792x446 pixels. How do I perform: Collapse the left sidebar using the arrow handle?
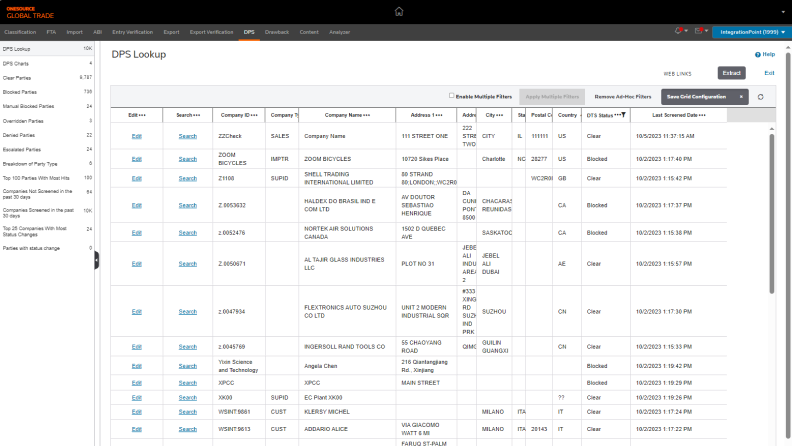click(x=96, y=259)
